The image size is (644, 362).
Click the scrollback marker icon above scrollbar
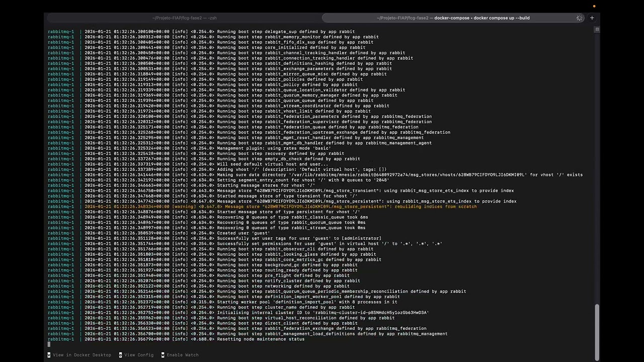click(x=597, y=30)
